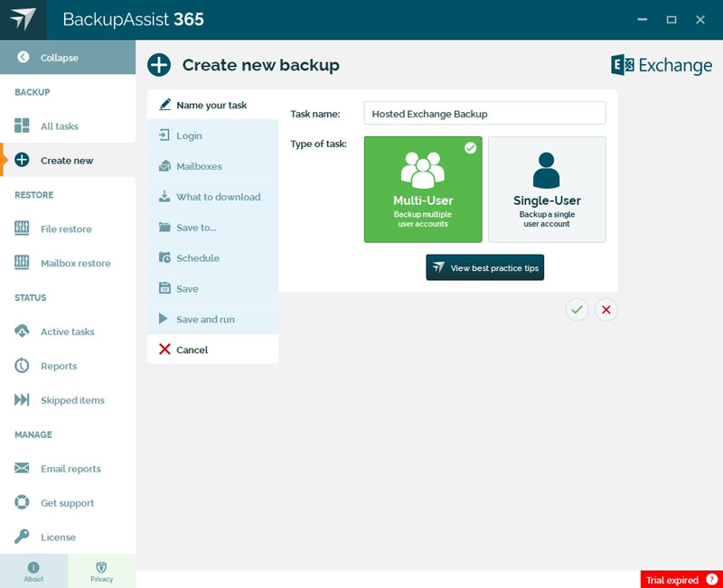Image resolution: width=723 pixels, height=588 pixels.
Task: Open the Privacy shield icon
Action: [101, 567]
